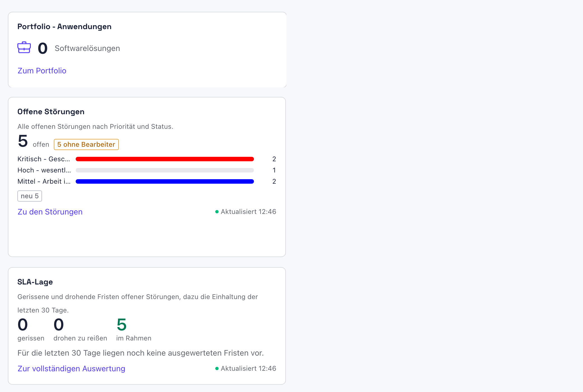Viewport: 583px width, 392px height.
Task: Click the 'SLA-Lage' heading
Action: click(35, 282)
